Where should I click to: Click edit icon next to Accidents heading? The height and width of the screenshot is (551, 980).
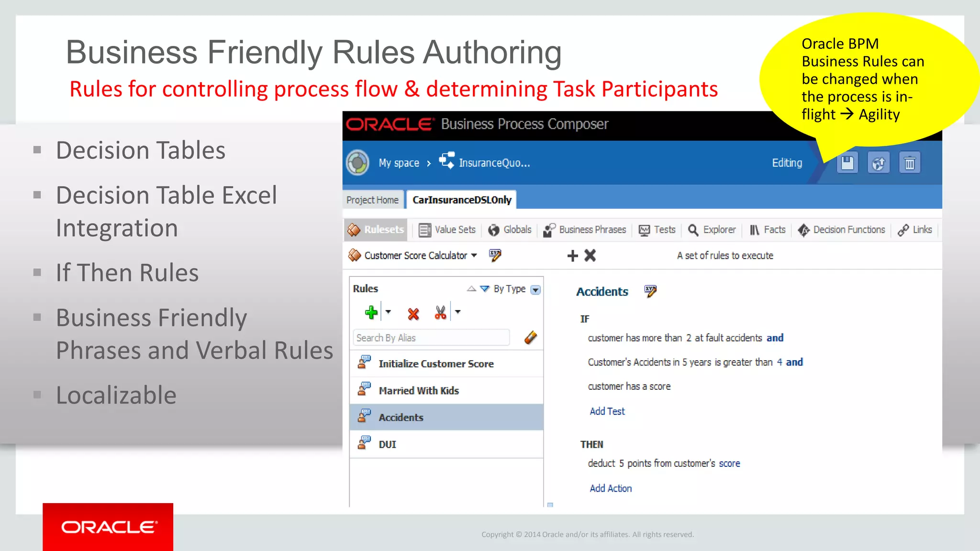pos(650,291)
